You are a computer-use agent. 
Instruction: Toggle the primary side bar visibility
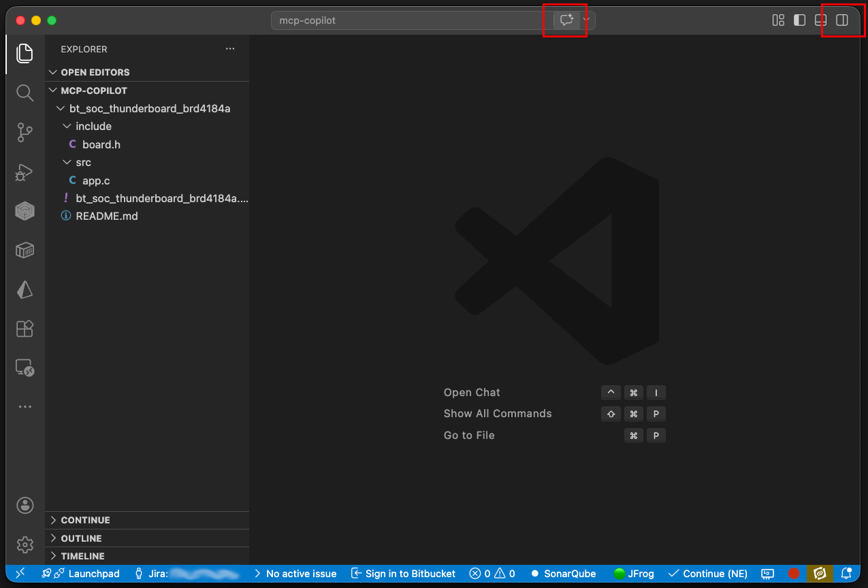(800, 20)
